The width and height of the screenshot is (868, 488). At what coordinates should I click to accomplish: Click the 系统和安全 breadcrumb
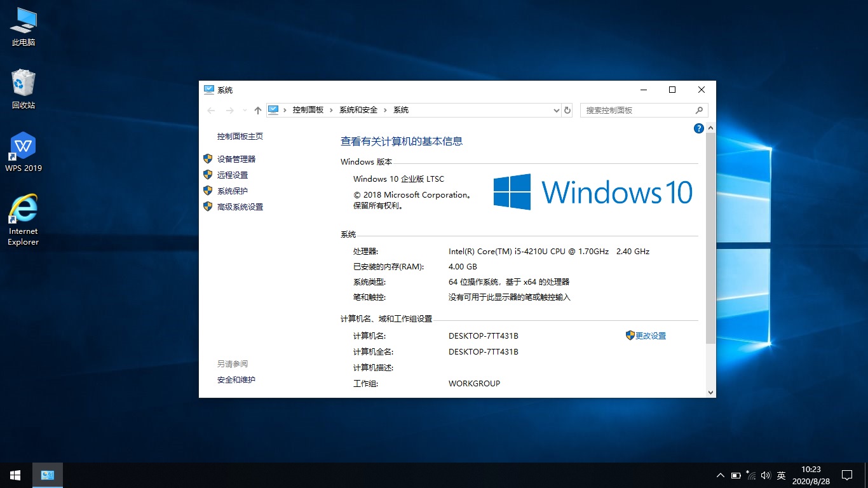358,110
